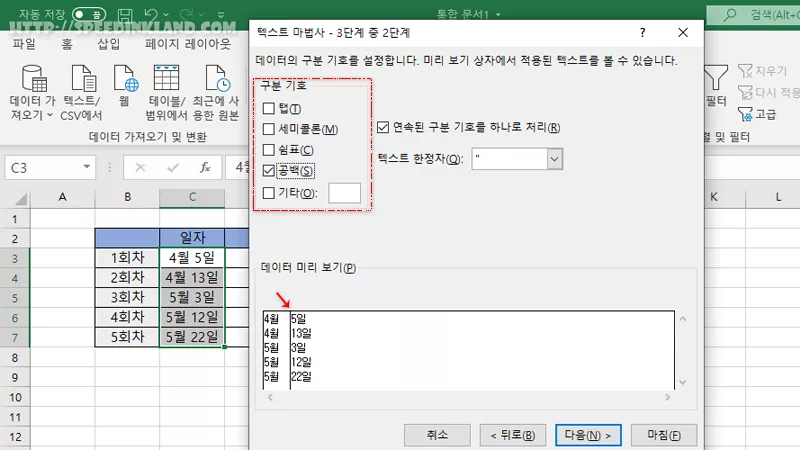Click the Advanced filter (고급) icon

[745, 114]
